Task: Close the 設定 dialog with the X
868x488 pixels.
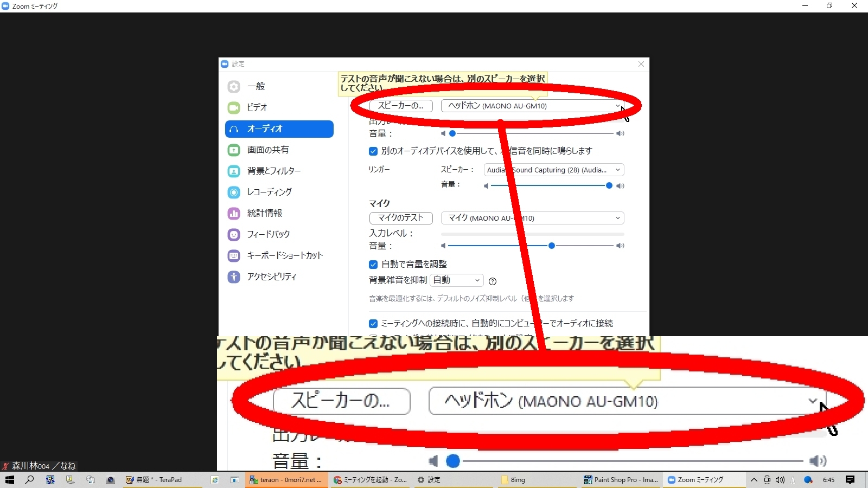Action: click(x=641, y=64)
